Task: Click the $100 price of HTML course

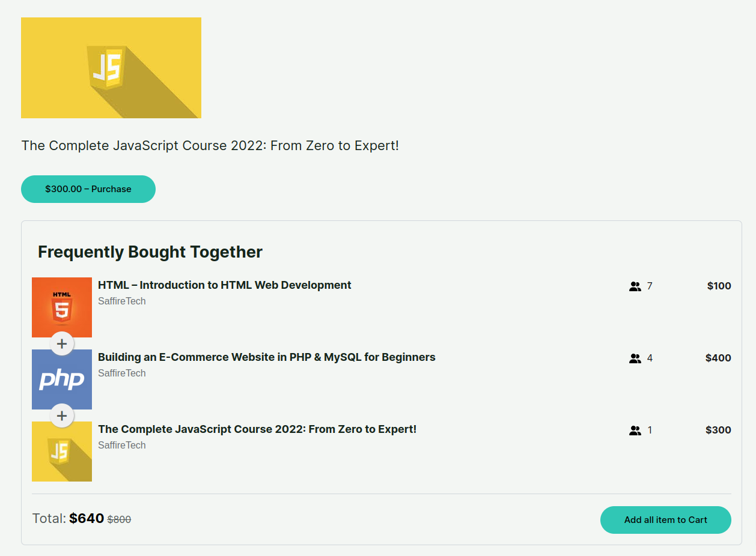Action: (x=719, y=286)
